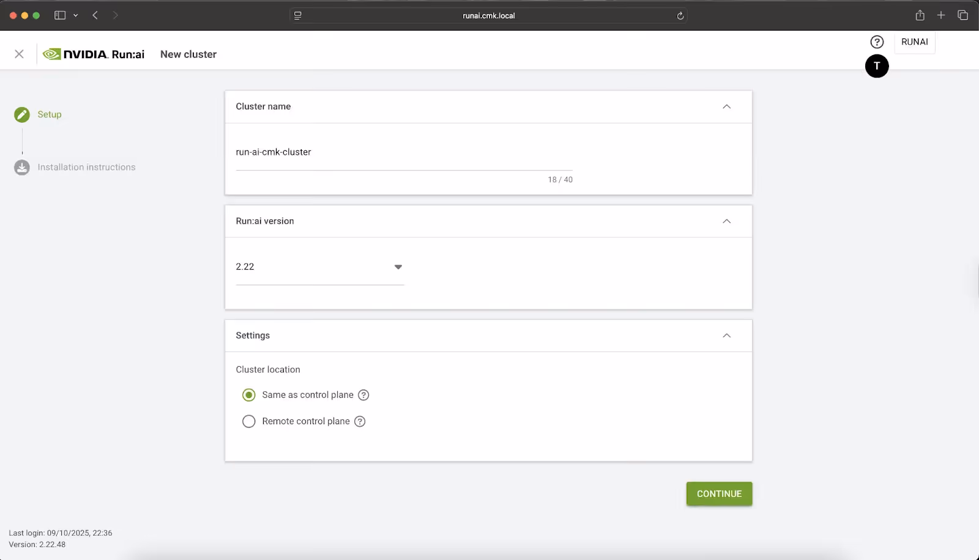The height and width of the screenshot is (560, 979).
Task: Collapse the Cluster name section
Action: [726, 106]
